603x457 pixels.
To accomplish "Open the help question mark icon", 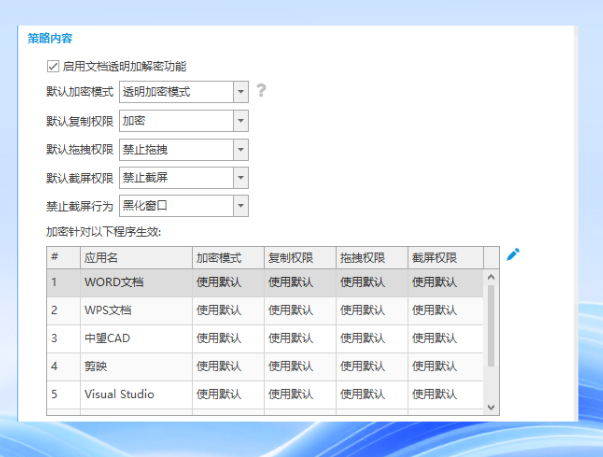I will (261, 90).
